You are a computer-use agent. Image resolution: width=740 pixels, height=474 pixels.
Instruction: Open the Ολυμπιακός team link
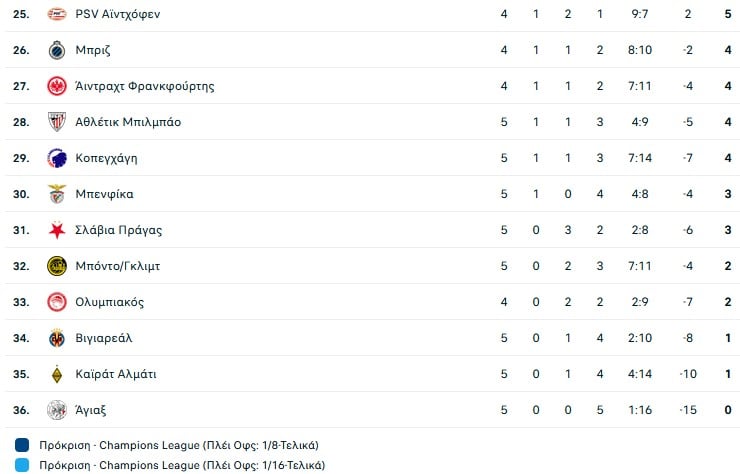(x=110, y=302)
